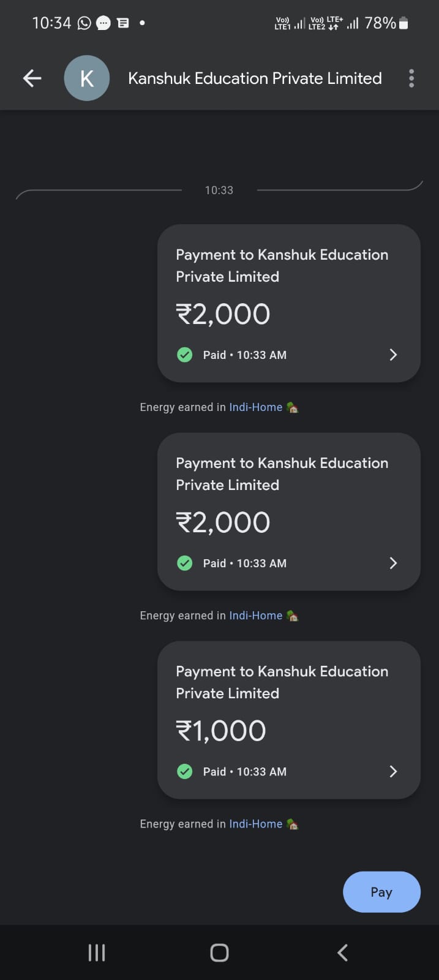Expand ₹1,000 payment details chevron
The height and width of the screenshot is (980, 439).
coord(393,771)
